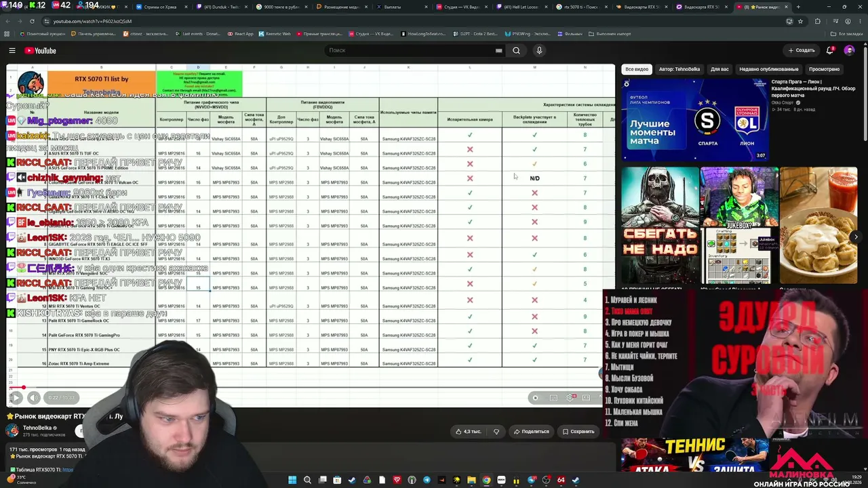
Task: Go to YouTube home via logo
Action: 40,51
